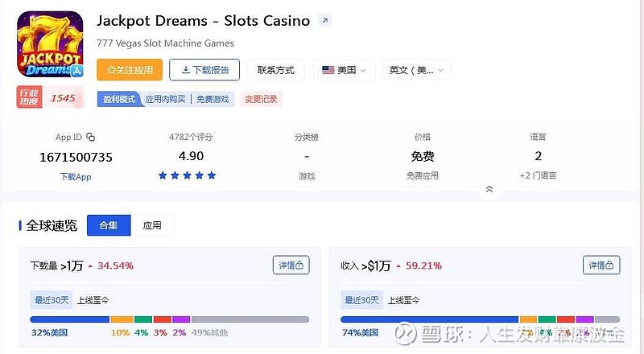This screenshot has width=644, height=354.
Task: Copy the App ID using copy icon
Action: tap(91, 137)
